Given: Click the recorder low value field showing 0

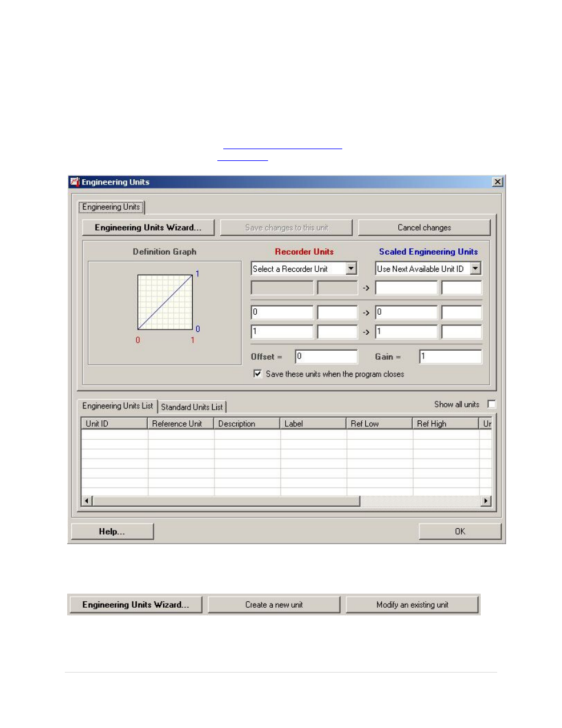Looking at the screenshot, I should 282,312.
